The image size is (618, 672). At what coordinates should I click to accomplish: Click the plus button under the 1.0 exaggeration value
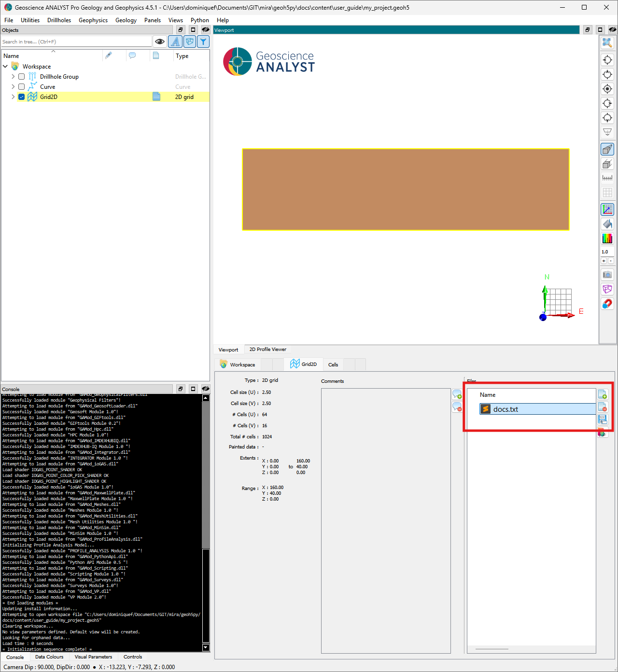point(604,261)
